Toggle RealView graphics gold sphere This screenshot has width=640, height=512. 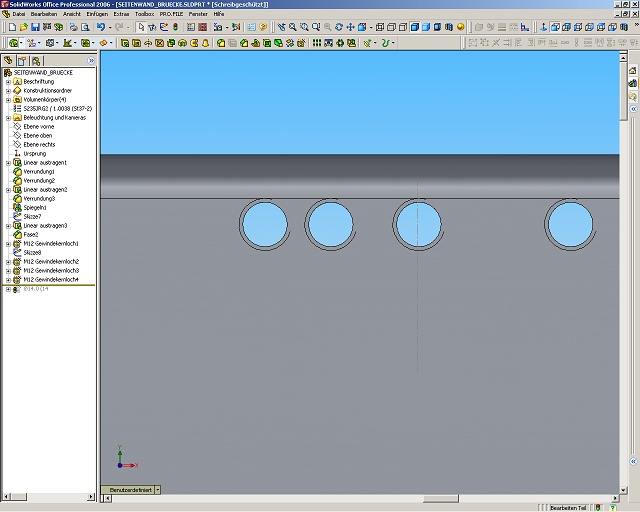click(x=460, y=27)
